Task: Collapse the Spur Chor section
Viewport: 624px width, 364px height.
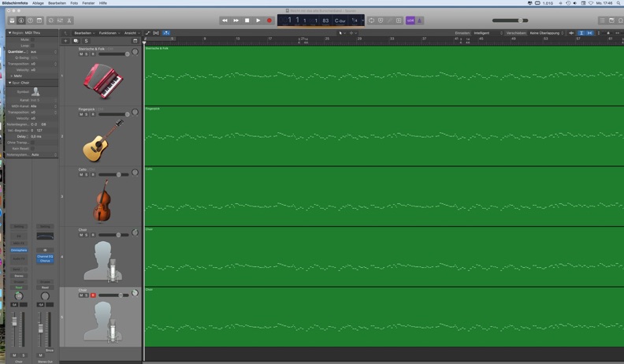Action: click(x=10, y=83)
